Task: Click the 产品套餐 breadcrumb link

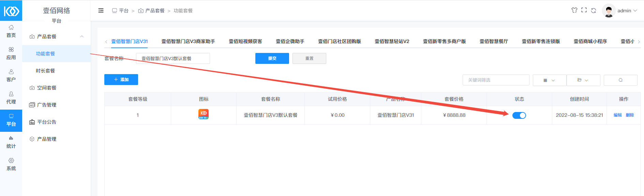Action: (151, 11)
